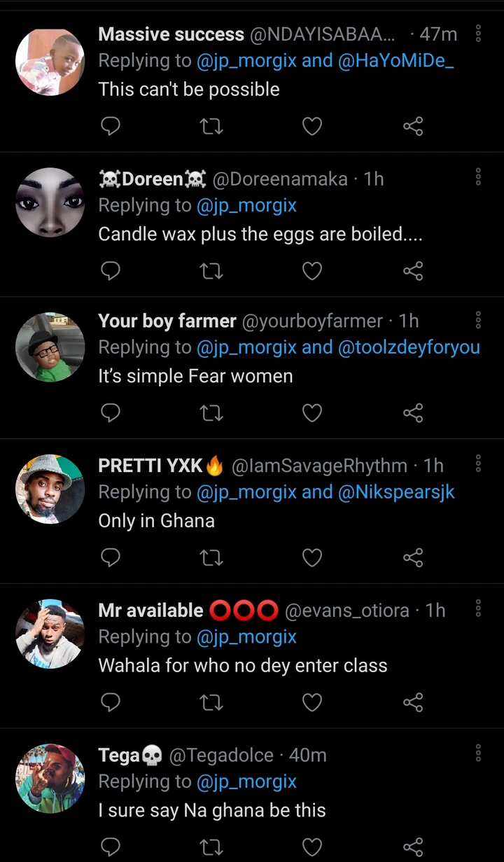The width and height of the screenshot is (504, 862).
Task: Like the "This can't be possible" tweet
Action: [x=311, y=126]
